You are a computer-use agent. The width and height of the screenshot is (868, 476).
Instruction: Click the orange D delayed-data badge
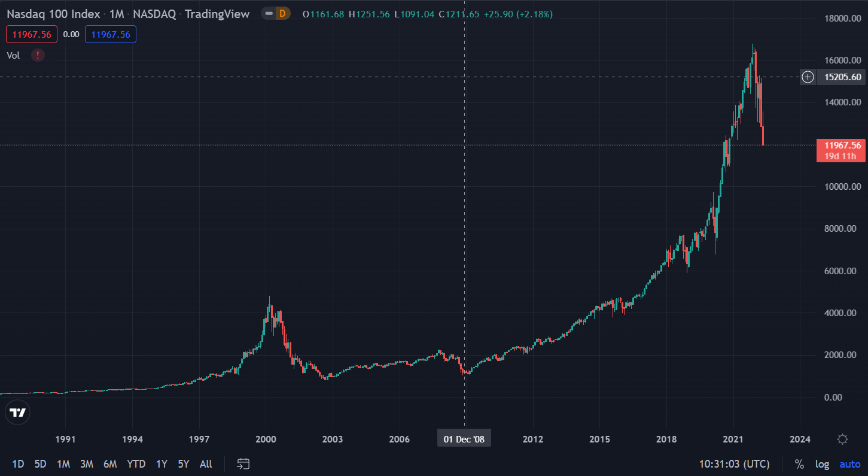tap(282, 14)
